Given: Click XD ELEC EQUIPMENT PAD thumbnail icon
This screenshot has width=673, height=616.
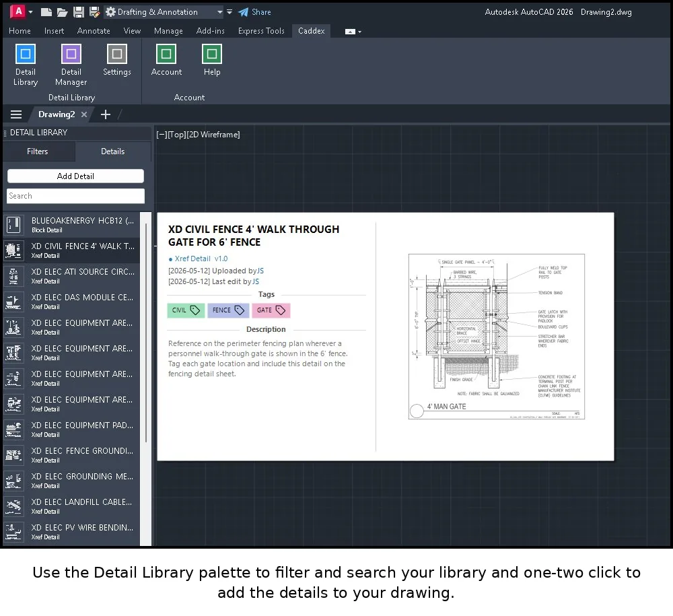Looking at the screenshot, I should pyautogui.click(x=13, y=430).
